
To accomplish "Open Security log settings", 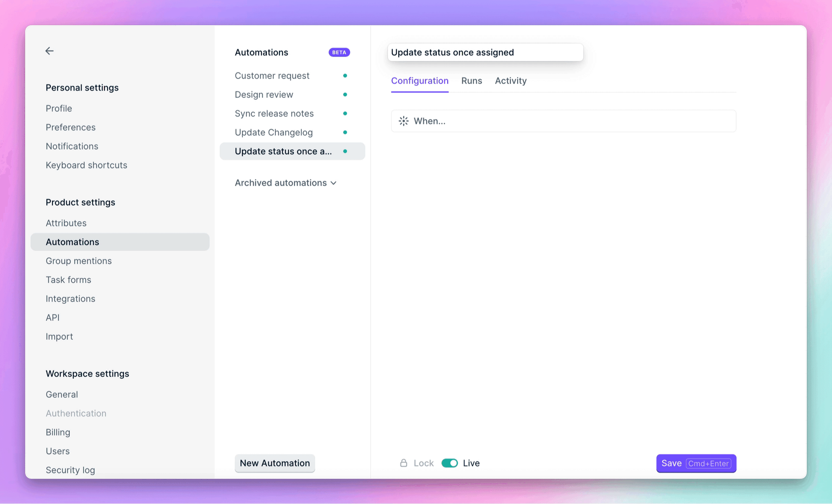I will (x=70, y=470).
